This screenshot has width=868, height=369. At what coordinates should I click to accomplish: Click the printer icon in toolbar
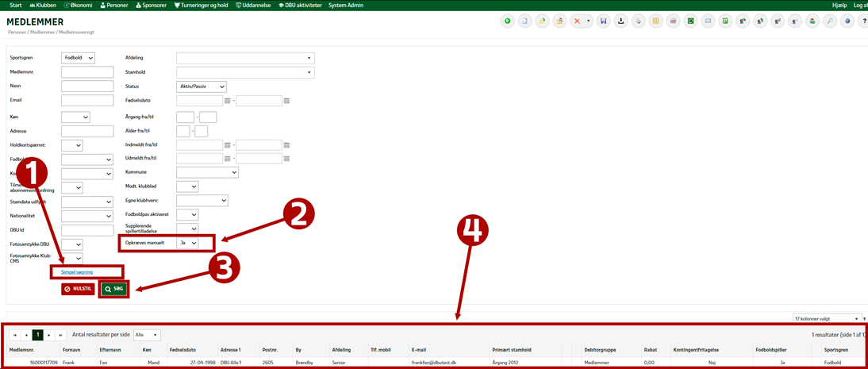pos(639,21)
